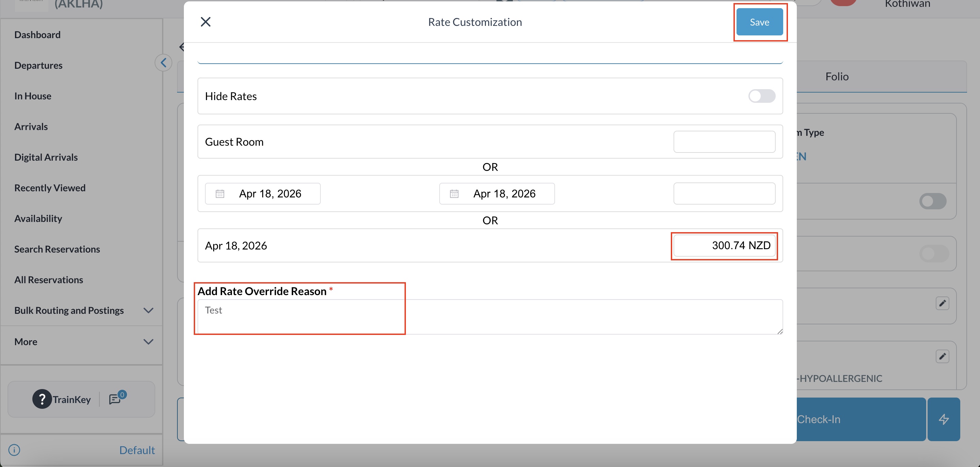The height and width of the screenshot is (467, 980).
Task: Click the Hide Rates label
Action: [x=231, y=96]
